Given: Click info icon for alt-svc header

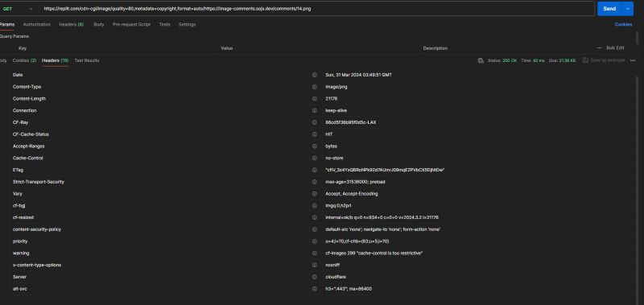Looking at the screenshot, I should click(314, 289).
